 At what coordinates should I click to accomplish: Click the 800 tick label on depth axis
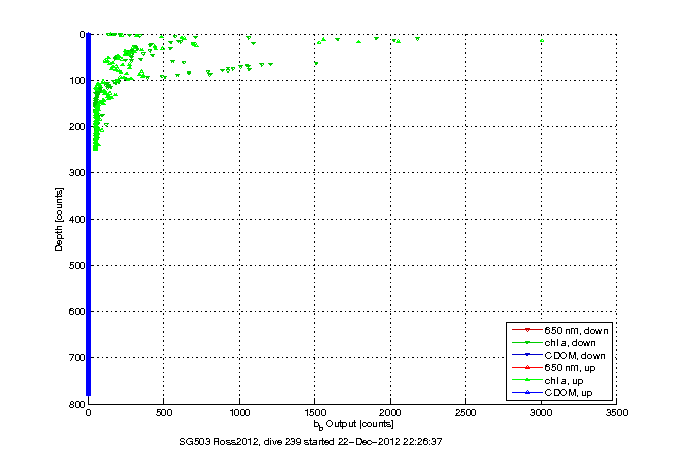[75, 404]
